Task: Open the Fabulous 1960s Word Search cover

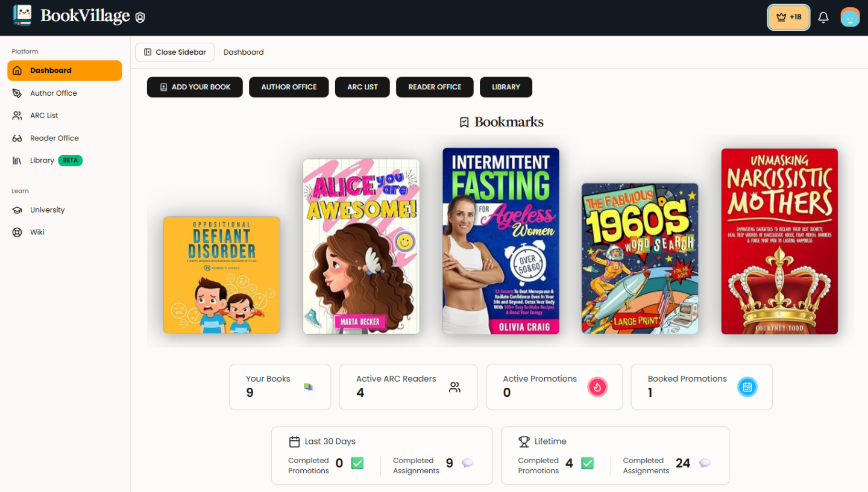Action: pos(640,258)
